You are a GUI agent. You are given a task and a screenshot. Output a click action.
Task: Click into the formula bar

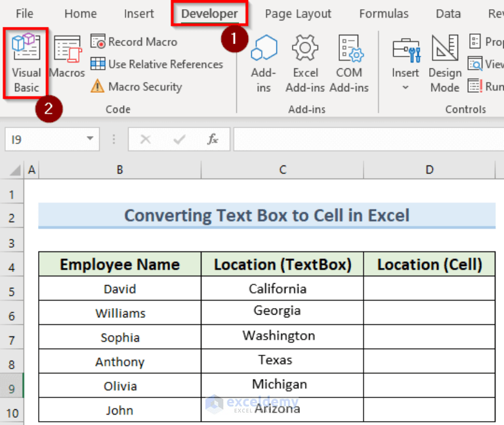tap(369, 139)
